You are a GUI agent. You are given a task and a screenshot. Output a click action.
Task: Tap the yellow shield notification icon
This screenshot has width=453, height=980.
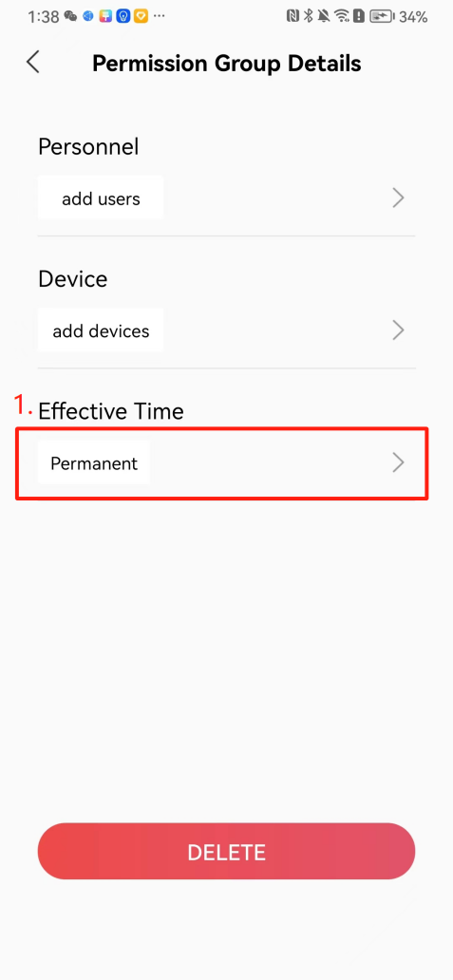[142, 17]
